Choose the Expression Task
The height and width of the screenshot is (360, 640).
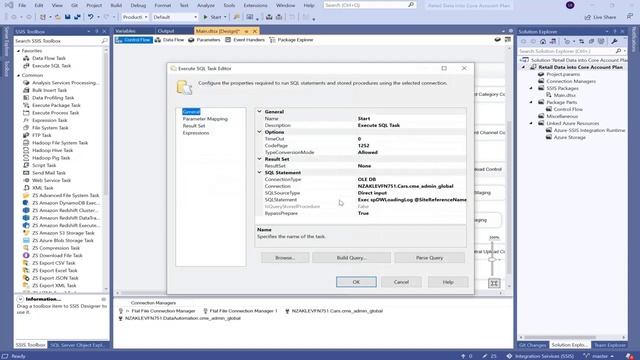click(x=49, y=120)
